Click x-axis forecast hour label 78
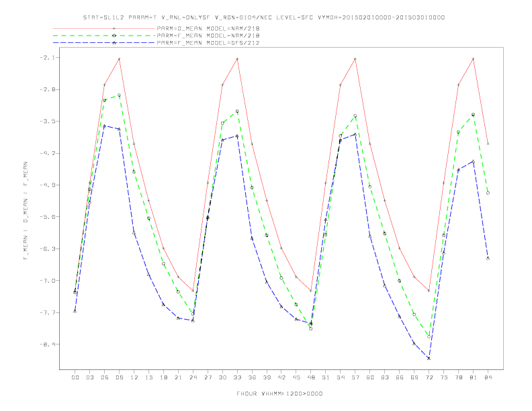Image resolution: width=532 pixels, height=411 pixels. [x=458, y=377]
